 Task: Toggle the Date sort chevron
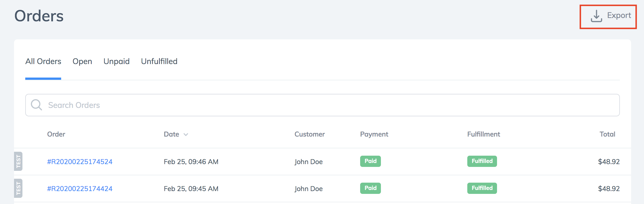(186, 135)
